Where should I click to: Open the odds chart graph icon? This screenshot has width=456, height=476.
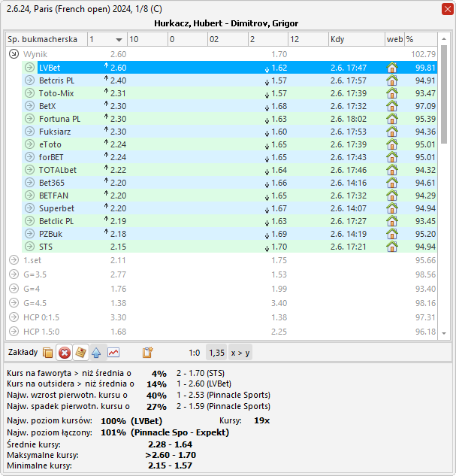[113, 352]
